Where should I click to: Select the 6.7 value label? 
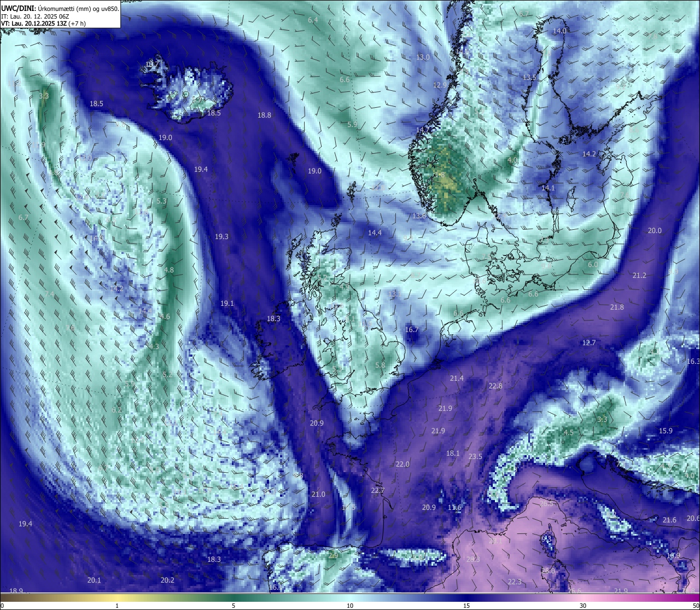pos(24,218)
